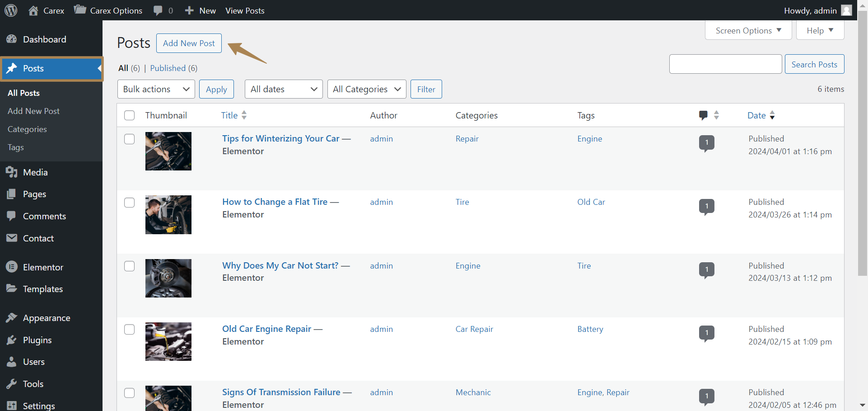
Task: Open Tags submenu item
Action: point(16,147)
